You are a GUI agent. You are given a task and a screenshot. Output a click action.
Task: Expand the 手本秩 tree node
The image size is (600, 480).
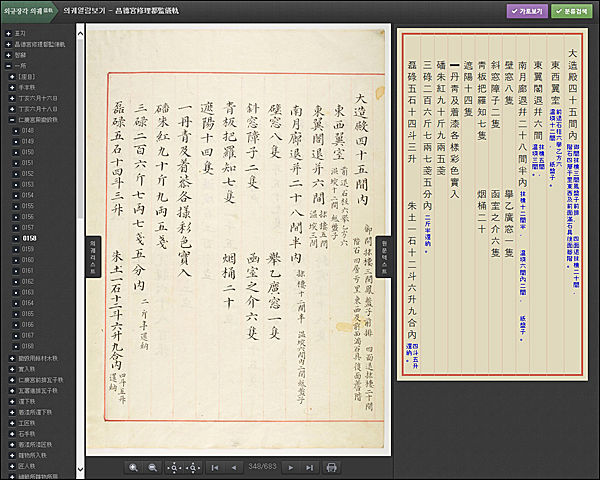(x=12, y=87)
